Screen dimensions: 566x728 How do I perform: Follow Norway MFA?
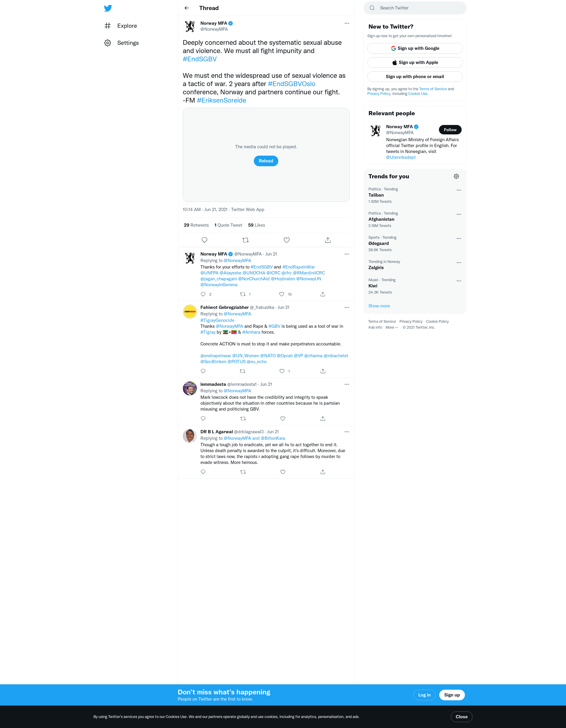(450, 130)
